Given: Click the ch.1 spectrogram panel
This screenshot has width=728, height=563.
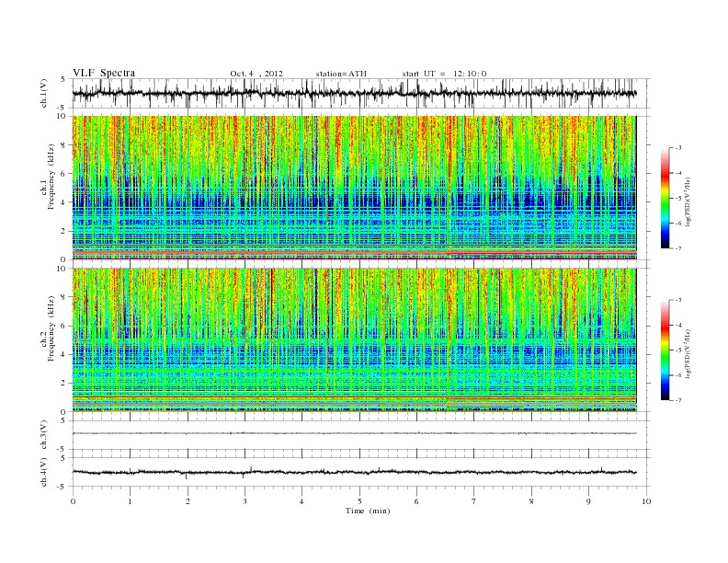Looking at the screenshot, I should click(x=354, y=188).
